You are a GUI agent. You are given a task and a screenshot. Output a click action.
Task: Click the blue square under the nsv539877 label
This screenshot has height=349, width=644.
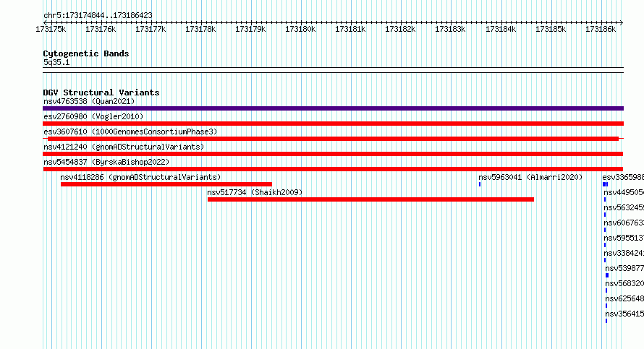pos(607,275)
